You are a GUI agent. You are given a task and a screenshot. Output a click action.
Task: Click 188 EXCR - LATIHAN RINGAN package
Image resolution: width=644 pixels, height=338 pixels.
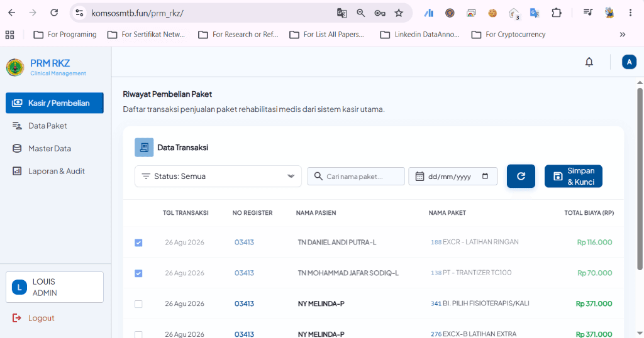474,242
